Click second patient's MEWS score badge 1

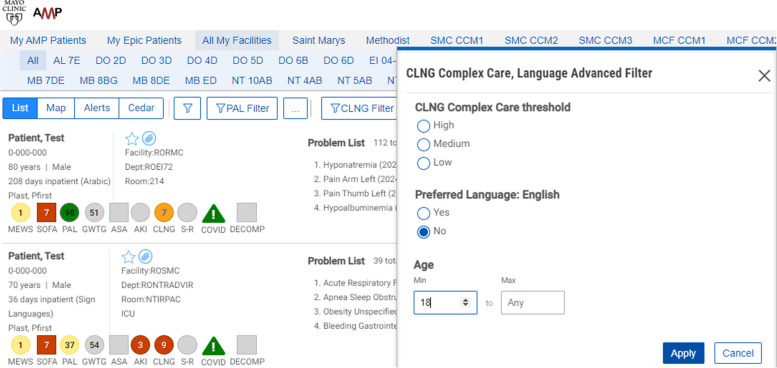[20, 345]
